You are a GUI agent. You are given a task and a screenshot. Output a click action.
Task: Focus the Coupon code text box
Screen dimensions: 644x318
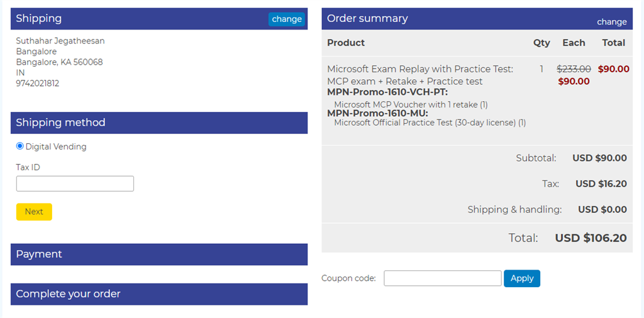tap(442, 278)
